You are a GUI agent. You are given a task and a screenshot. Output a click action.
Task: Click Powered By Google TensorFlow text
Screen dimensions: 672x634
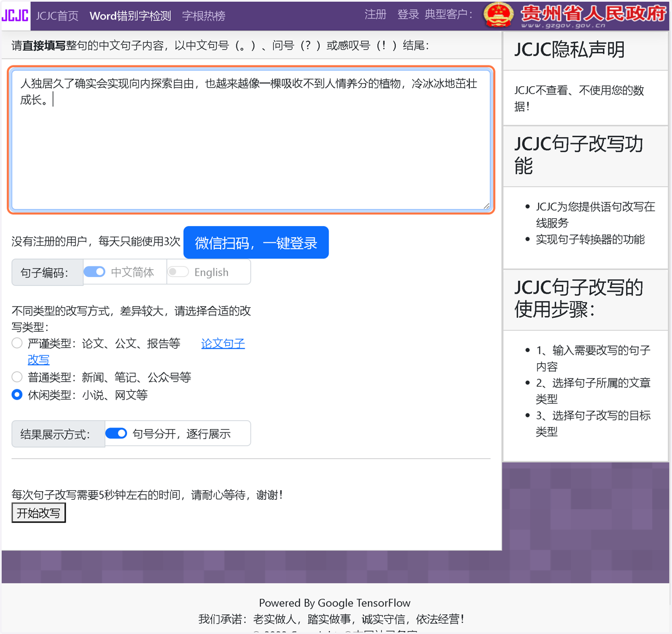pos(334,603)
